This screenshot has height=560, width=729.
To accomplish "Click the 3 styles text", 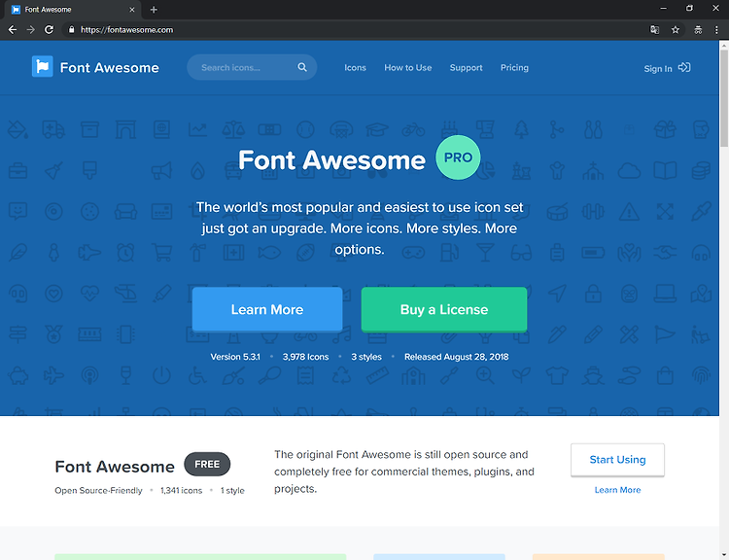I will pos(366,357).
